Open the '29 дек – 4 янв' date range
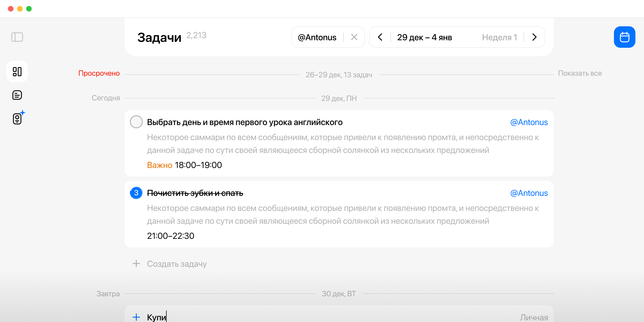644x322 pixels. (425, 37)
